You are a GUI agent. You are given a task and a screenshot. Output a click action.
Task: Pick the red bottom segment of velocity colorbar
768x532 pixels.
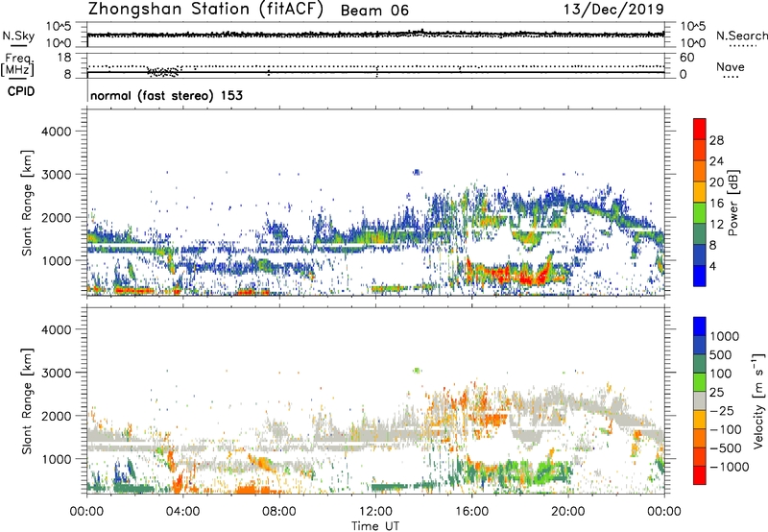click(x=700, y=475)
